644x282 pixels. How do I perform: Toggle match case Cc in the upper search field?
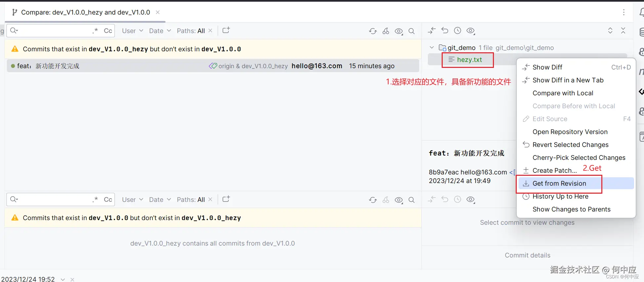[x=108, y=31]
